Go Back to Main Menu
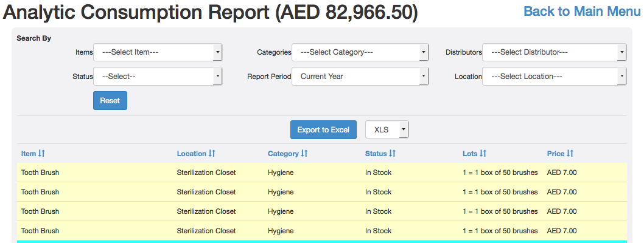 tap(582, 11)
